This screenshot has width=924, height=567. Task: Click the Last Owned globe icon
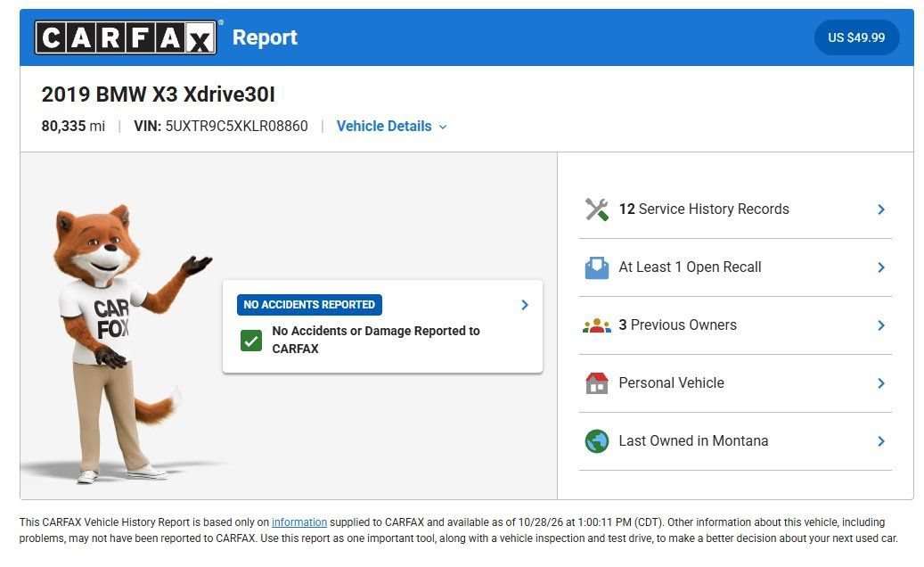click(x=596, y=441)
